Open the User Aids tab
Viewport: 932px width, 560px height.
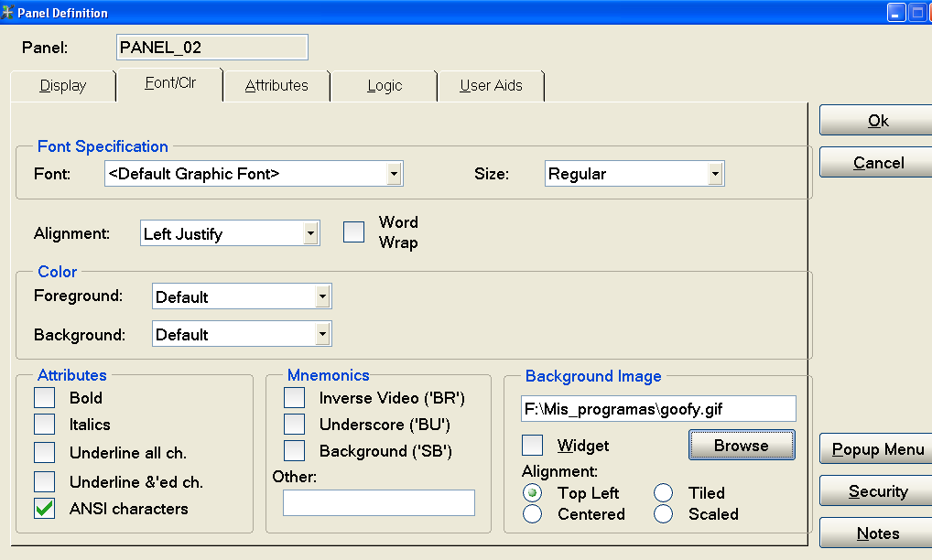[x=491, y=86]
